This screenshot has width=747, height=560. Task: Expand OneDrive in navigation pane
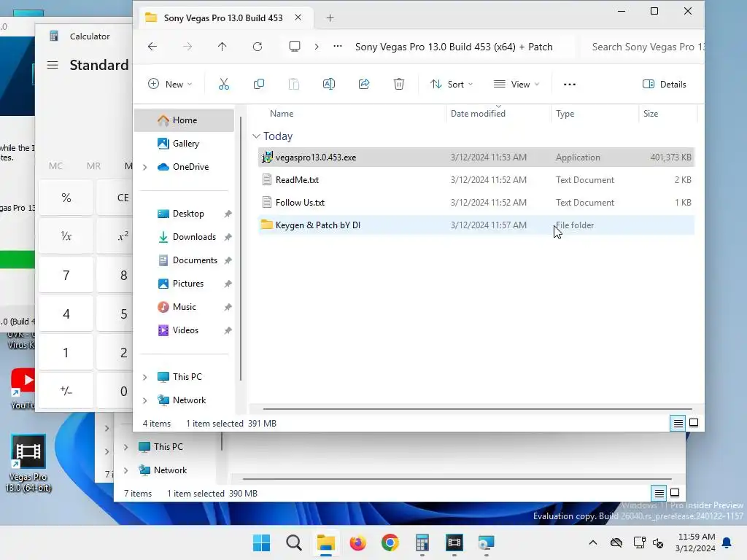pos(145,167)
